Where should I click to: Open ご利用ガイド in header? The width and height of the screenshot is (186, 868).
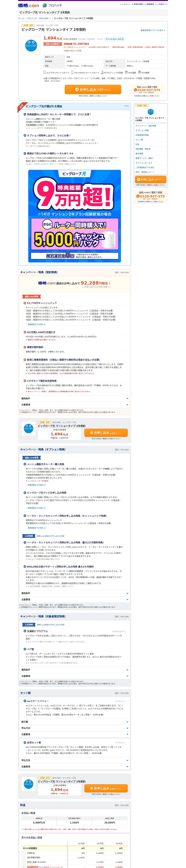coord(163,4)
